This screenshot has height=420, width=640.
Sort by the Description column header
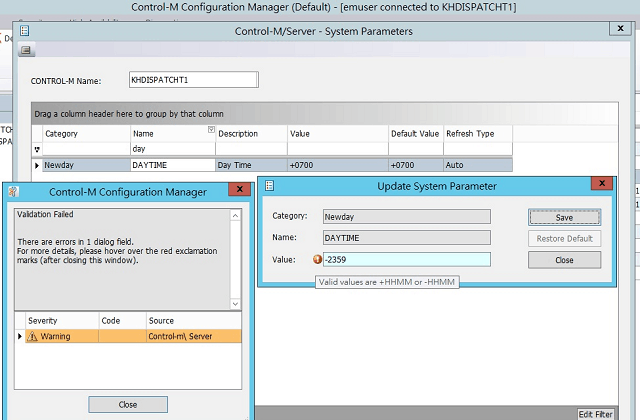(251, 134)
